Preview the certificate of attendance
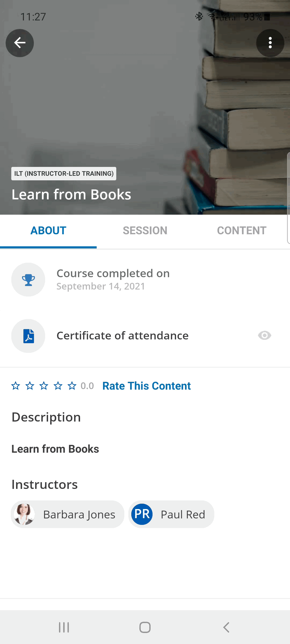The height and width of the screenshot is (644, 290). click(264, 335)
